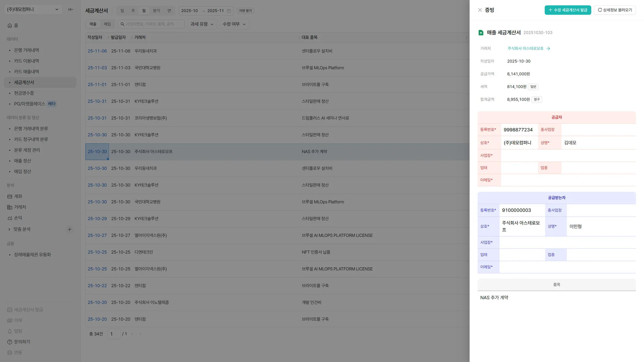The width and height of the screenshot is (644, 362).
Task: Switch to 매입 toggle
Action: [x=107, y=24]
